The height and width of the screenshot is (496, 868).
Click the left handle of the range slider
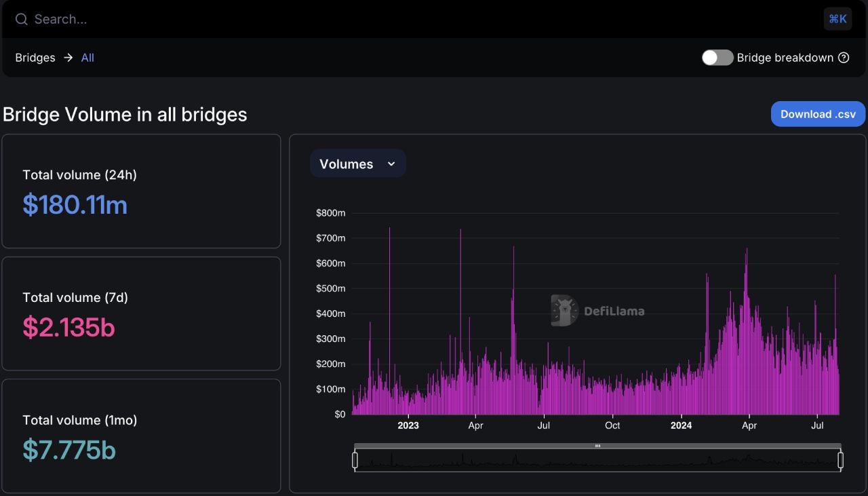click(x=355, y=461)
